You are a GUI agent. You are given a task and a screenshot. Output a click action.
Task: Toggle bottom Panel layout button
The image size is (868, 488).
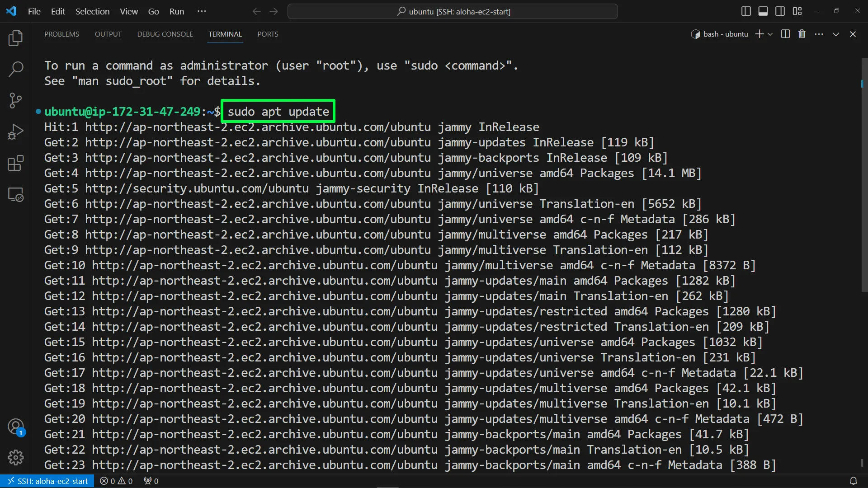pos(763,11)
